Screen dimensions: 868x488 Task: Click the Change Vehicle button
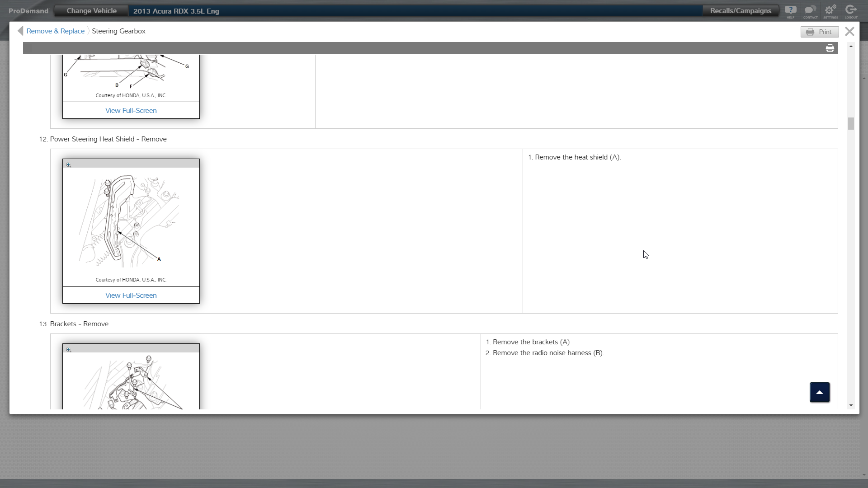coord(91,11)
